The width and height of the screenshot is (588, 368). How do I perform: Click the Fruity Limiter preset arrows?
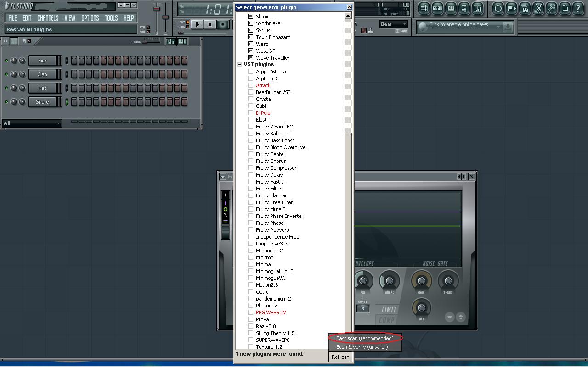tap(461, 177)
